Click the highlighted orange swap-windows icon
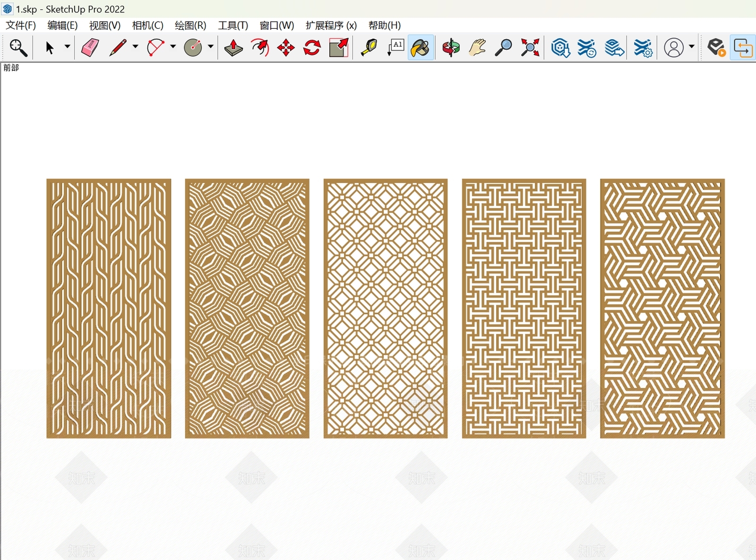The image size is (756, 560). (743, 48)
